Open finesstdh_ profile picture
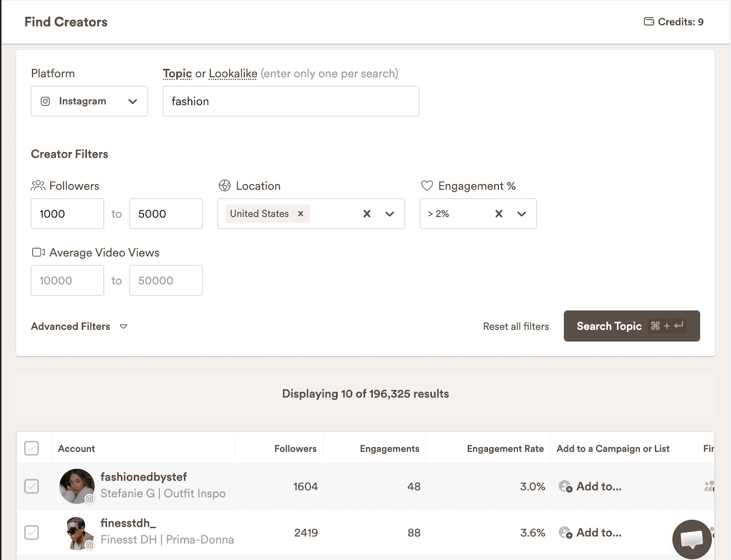This screenshot has width=731, height=560. pyautogui.click(x=77, y=533)
